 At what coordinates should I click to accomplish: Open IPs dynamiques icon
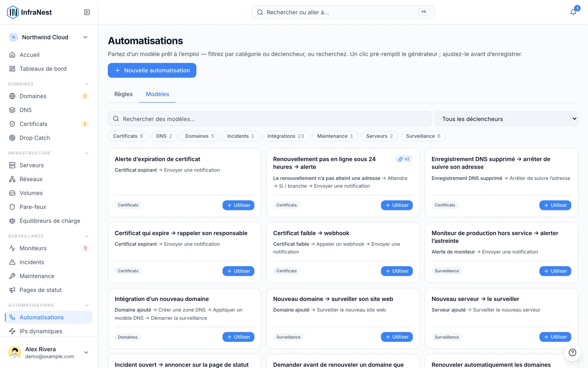point(12,331)
